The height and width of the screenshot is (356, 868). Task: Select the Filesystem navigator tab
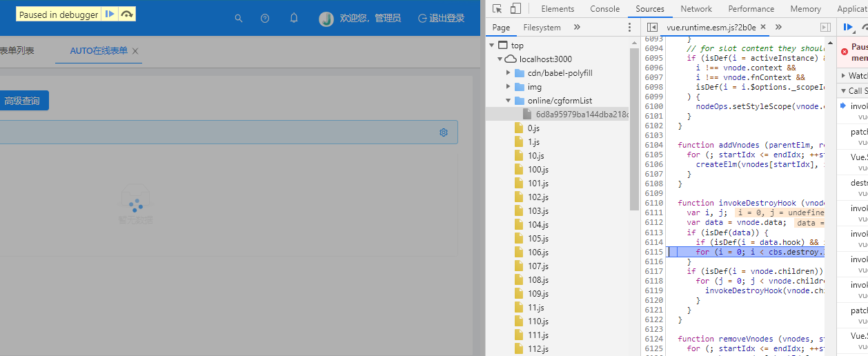pos(542,28)
